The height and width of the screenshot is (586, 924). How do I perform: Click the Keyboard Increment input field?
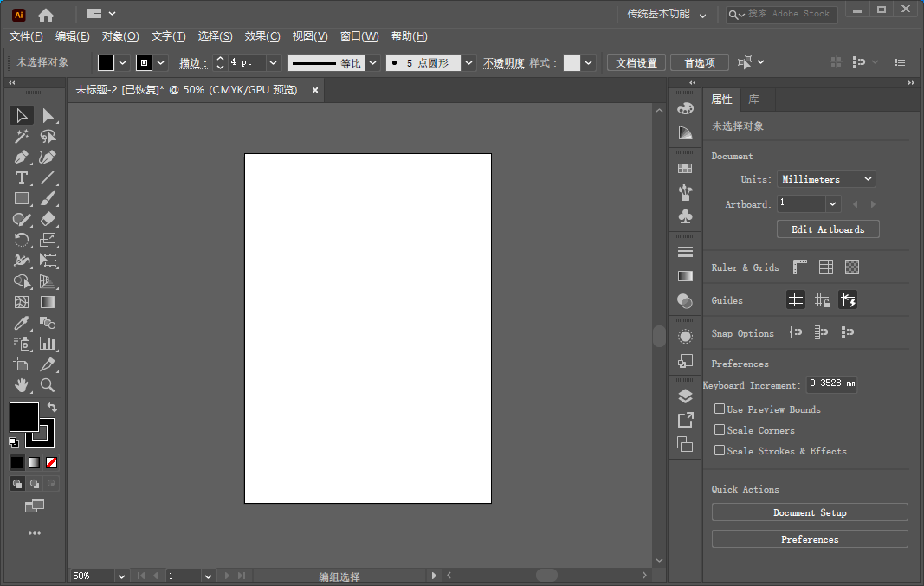pos(831,384)
